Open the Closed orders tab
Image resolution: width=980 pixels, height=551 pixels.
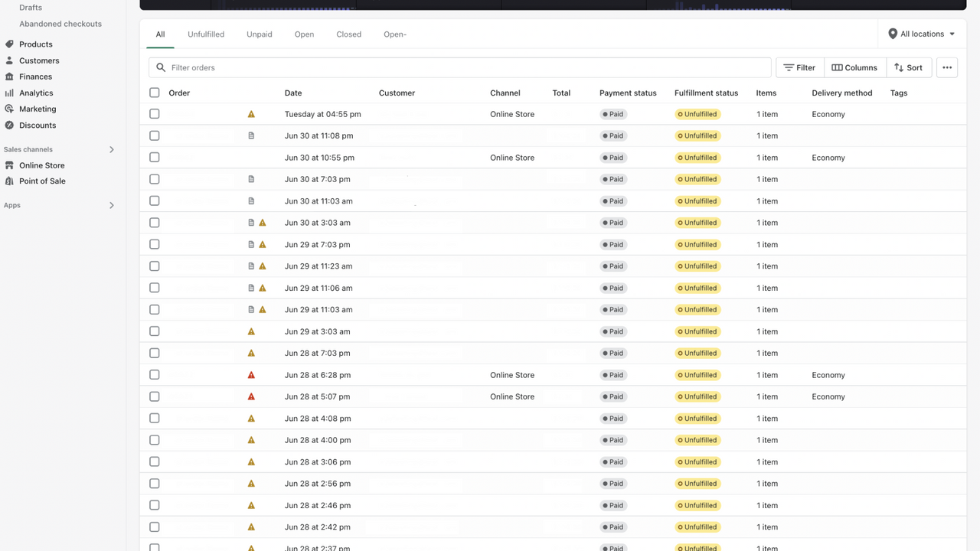[x=348, y=34]
